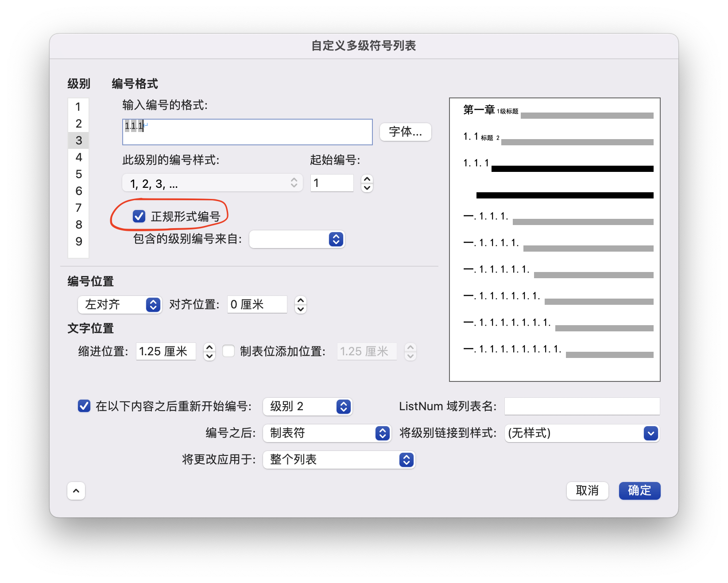Select level 8 in the 级别 list
The image size is (728, 583).
coord(78,225)
